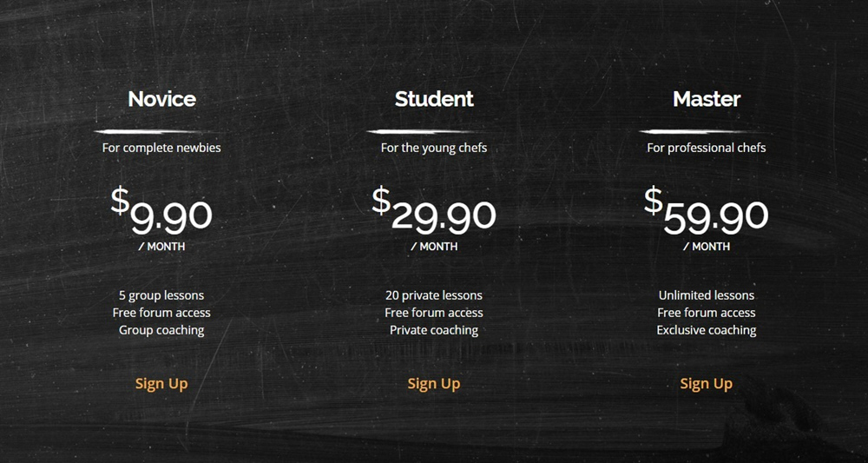Click the $29.90 price
The image size is (868, 463).
434,213
